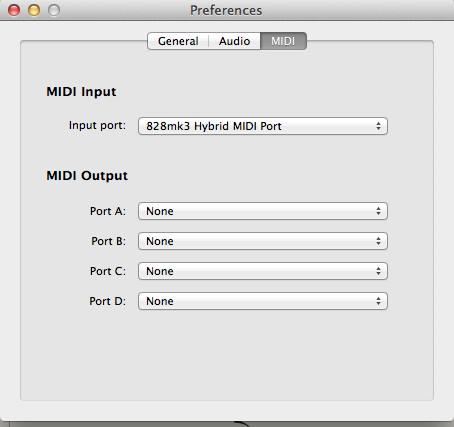Close the Preferences window
Image resolution: width=454 pixels, height=427 pixels.
[x=14, y=10]
